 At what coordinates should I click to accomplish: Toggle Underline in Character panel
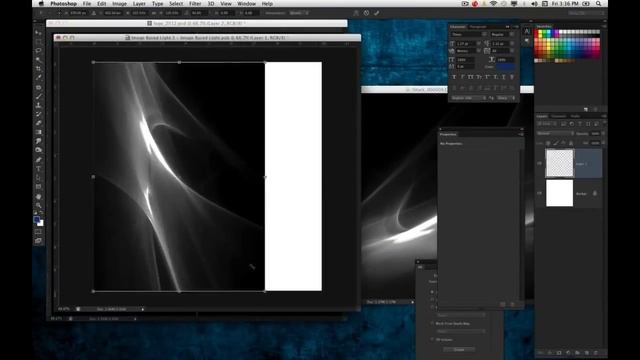pyautogui.click(x=504, y=77)
